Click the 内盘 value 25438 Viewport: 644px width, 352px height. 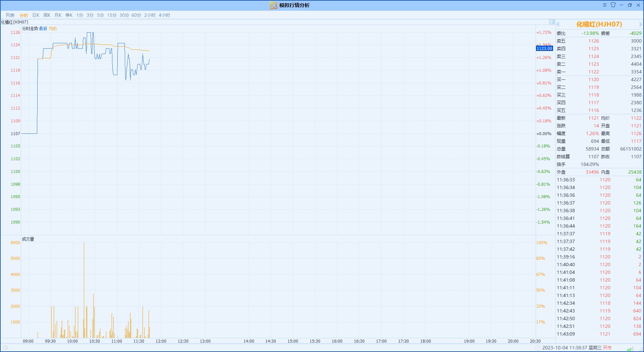tap(635, 172)
